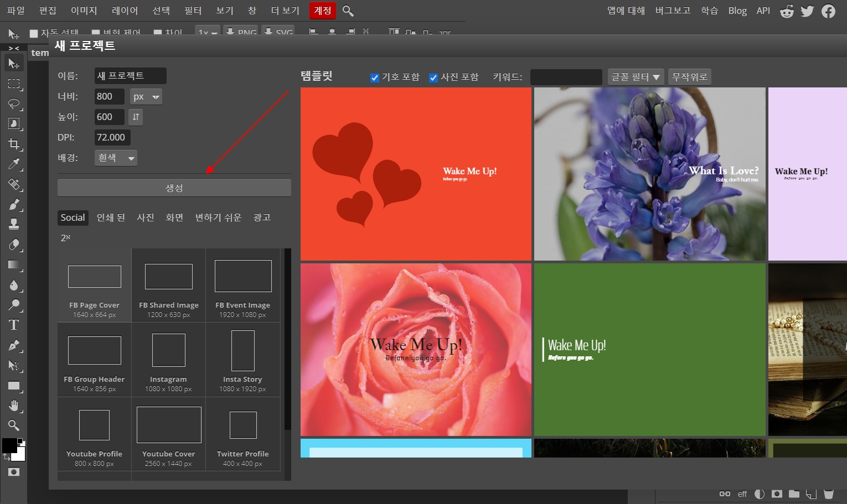Viewport: 847px width, 504px height.
Task: Open the Twitter icon link
Action: 807,11
